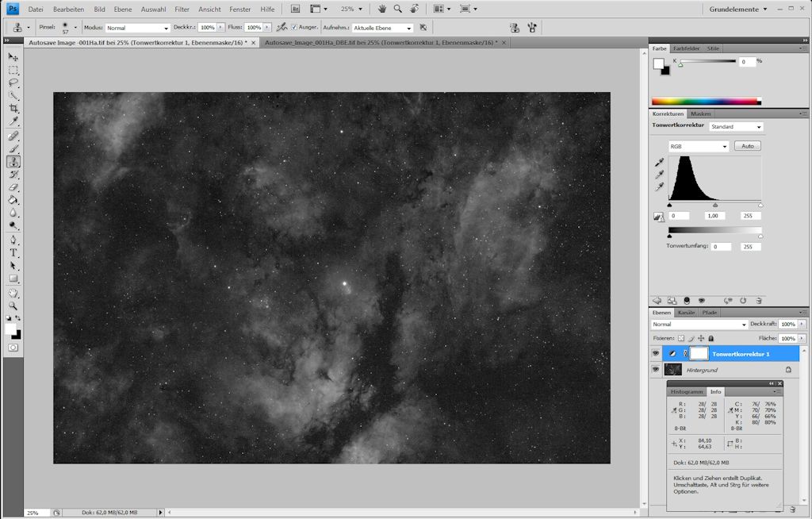Image resolution: width=812 pixels, height=519 pixels.
Task: Select the Healing Brush tool
Action: coord(13,136)
